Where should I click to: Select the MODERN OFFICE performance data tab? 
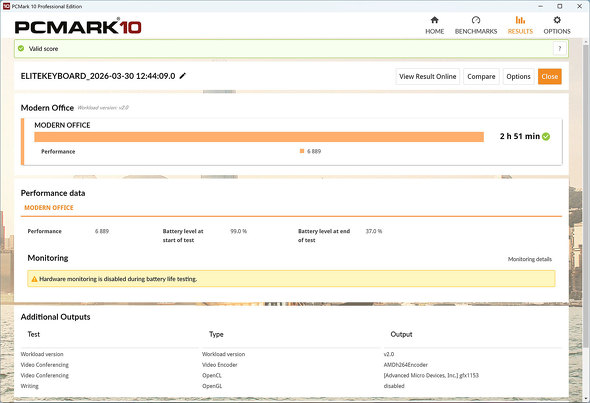click(49, 208)
